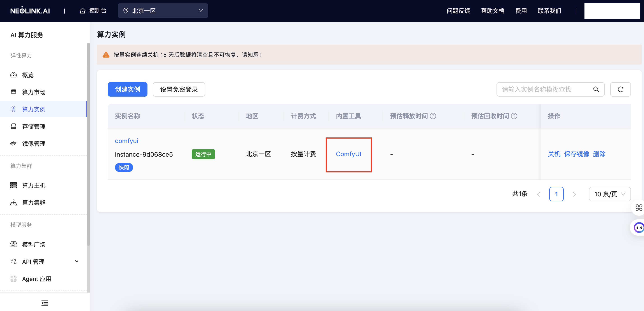
Task: Click the refresh icon next to search box
Action: point(620,89)
